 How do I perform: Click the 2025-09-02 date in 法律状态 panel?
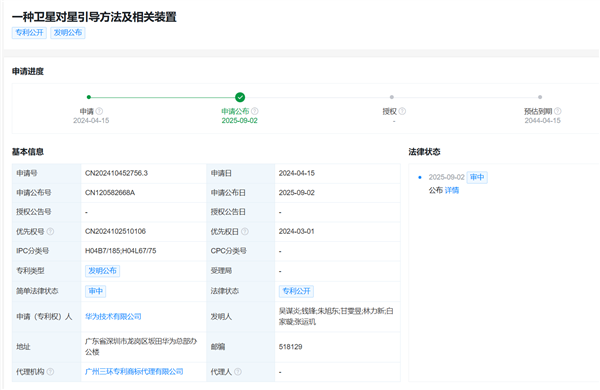click(x=447, y=177)
